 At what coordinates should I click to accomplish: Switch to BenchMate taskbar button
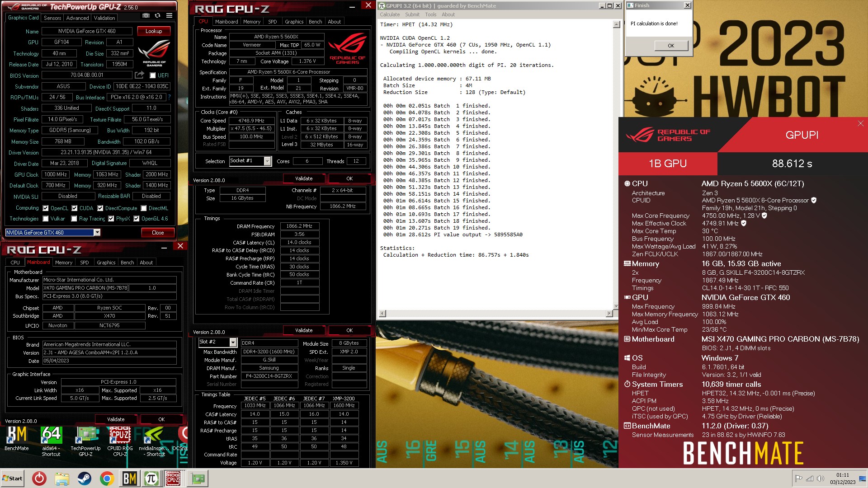coord(129,479)
